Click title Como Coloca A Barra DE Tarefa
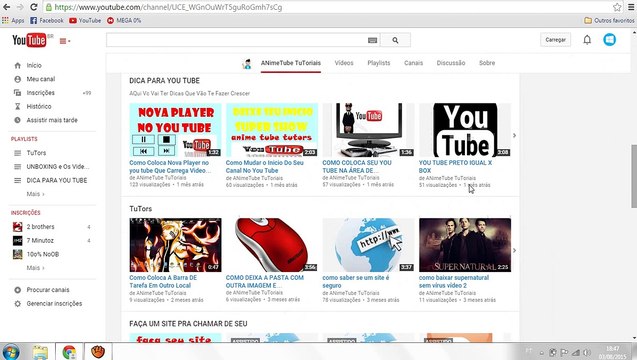Screen dimensions: 637x360 [163, 282]
